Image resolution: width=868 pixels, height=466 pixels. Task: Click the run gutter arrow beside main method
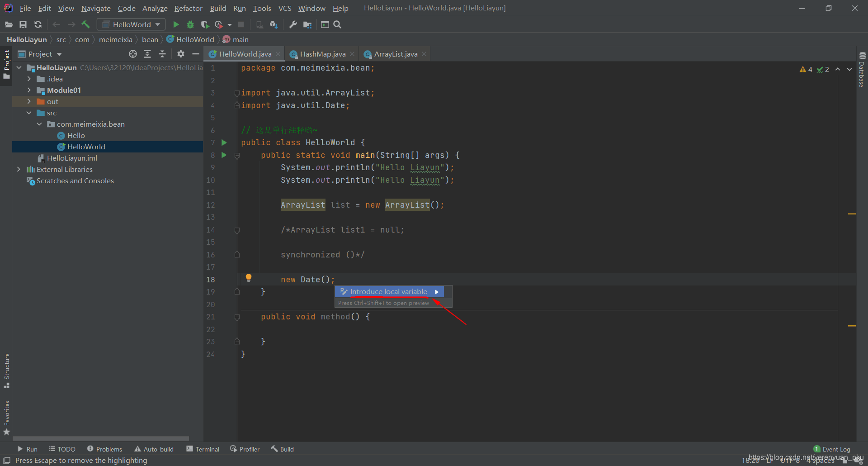(224, 155)
